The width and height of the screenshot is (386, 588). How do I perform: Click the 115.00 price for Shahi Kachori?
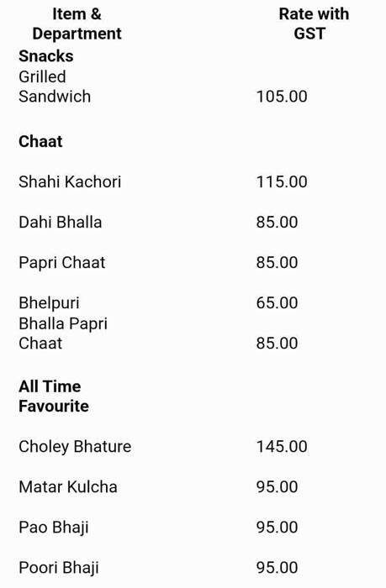click(282, 182)
